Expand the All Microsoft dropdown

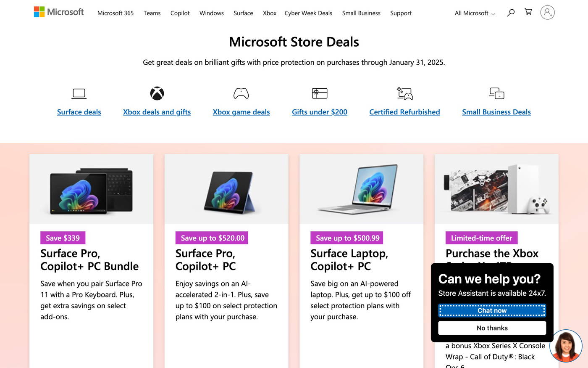click(x=474, y=13)
